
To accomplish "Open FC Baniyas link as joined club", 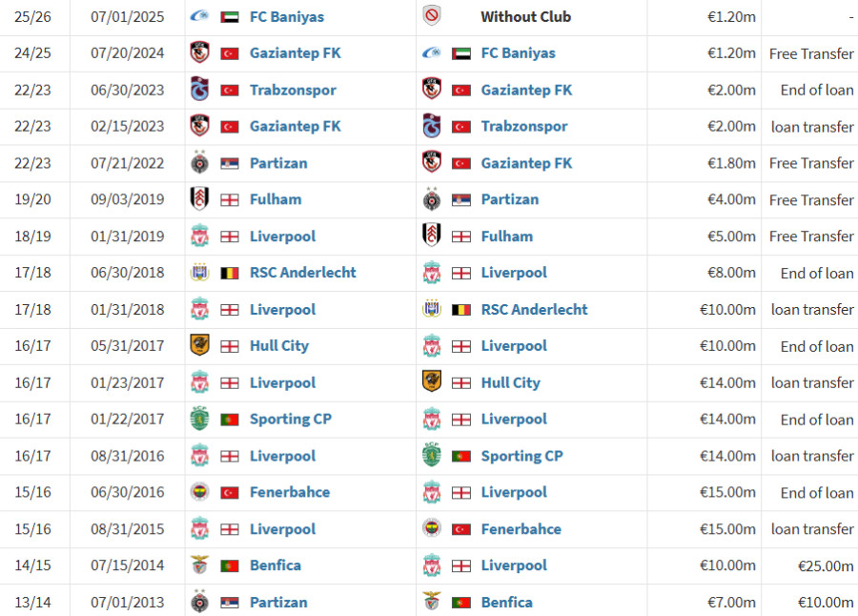I will coord(519,53).
